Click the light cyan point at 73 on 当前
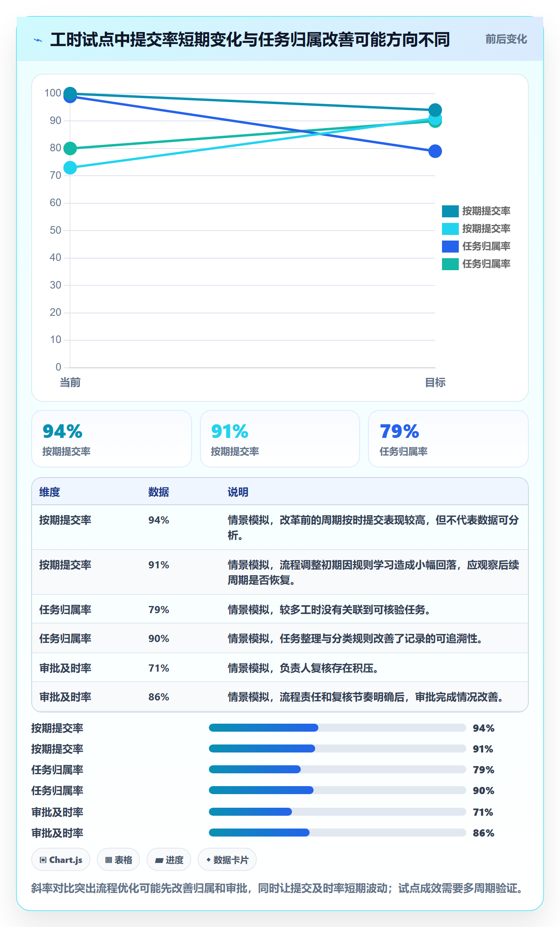This screenshot has width=560, height=927. (70, 168)
